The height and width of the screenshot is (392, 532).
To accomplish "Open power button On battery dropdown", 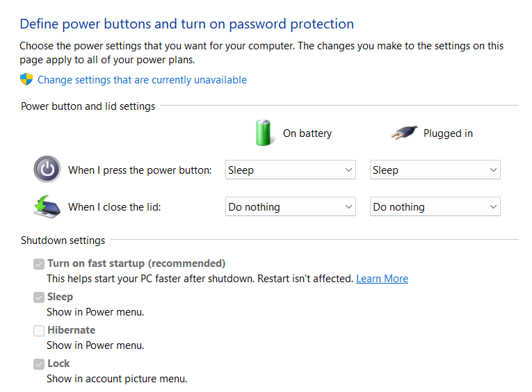I will (291, 170).
